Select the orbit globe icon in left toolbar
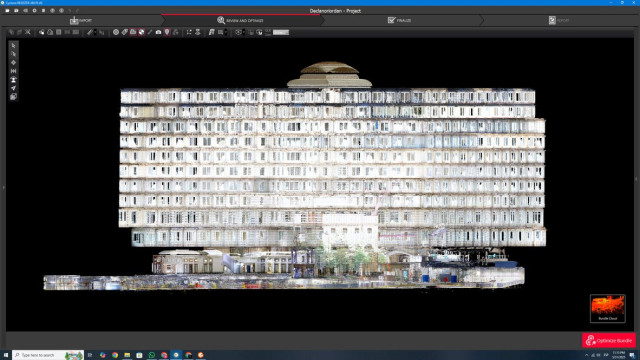 13,97
